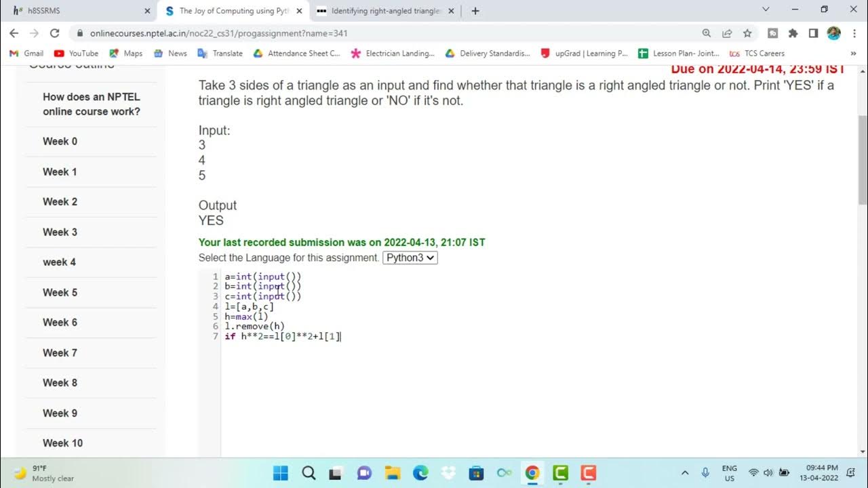Screen dimensions: 868x488
Task: Open the Electrician Landing bookmark
Action: tap(393, 54)
